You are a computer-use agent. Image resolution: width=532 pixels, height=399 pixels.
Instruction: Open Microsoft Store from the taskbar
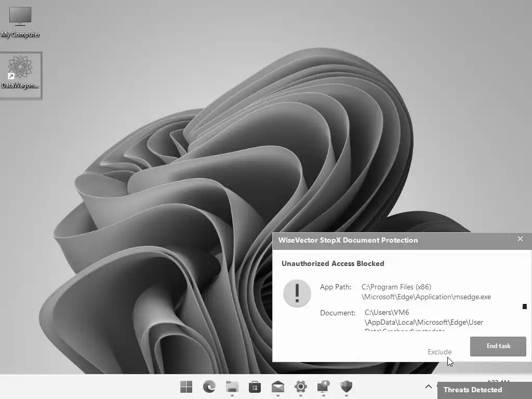coord(255,387)
